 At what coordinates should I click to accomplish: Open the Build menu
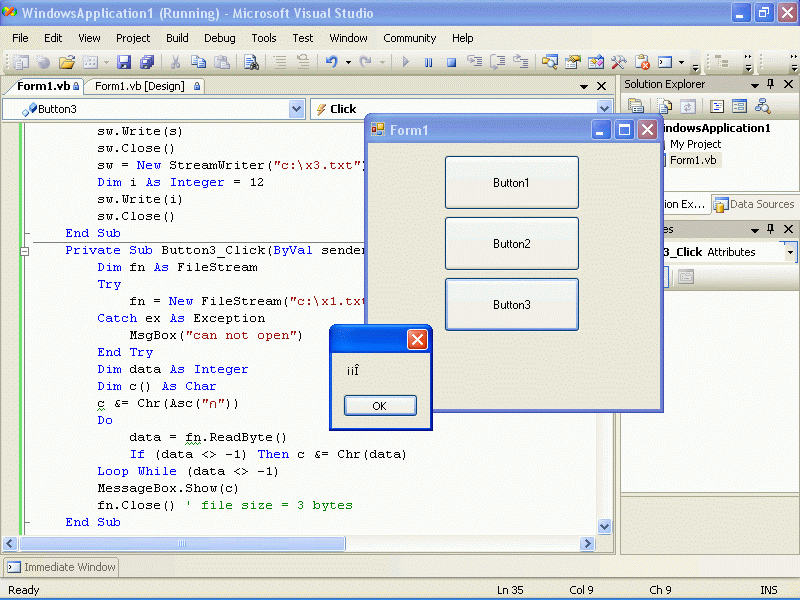pos(177,38)
